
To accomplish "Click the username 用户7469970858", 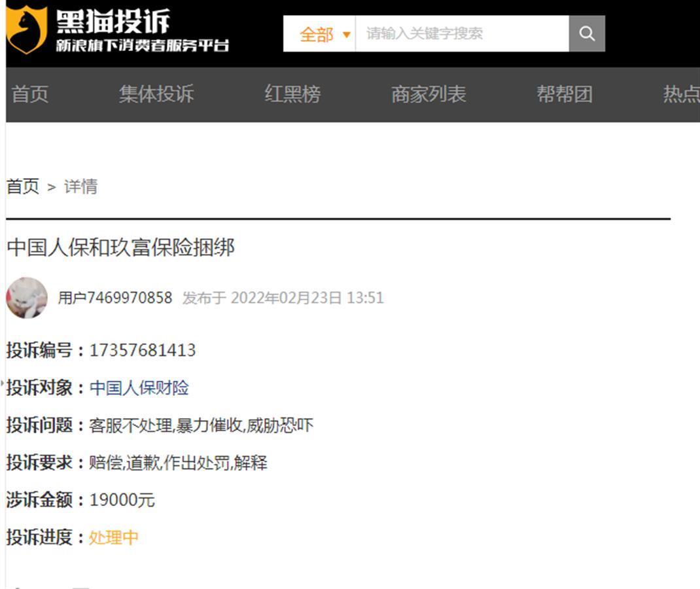I will pyautogui.click(x=115, y=298).
